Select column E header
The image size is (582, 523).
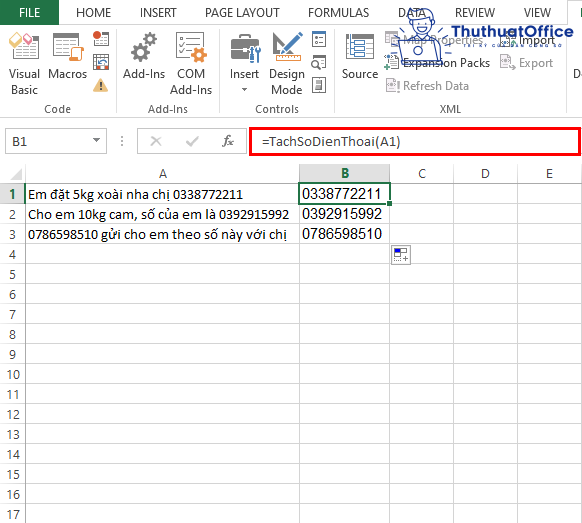point(549,174)
